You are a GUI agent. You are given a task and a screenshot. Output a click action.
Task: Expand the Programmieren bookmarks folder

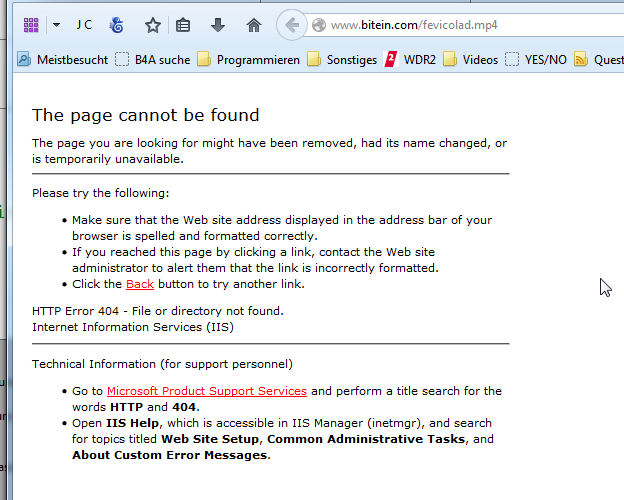248,60
